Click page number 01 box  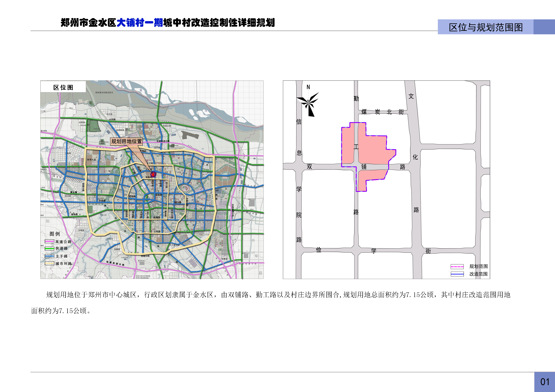click(x=545, y=382)
